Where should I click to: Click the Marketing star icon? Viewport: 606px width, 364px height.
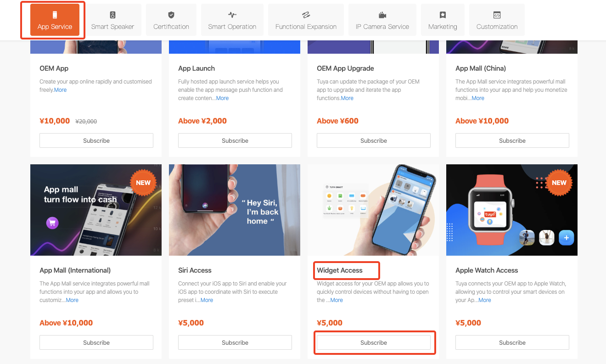point(443,15)
